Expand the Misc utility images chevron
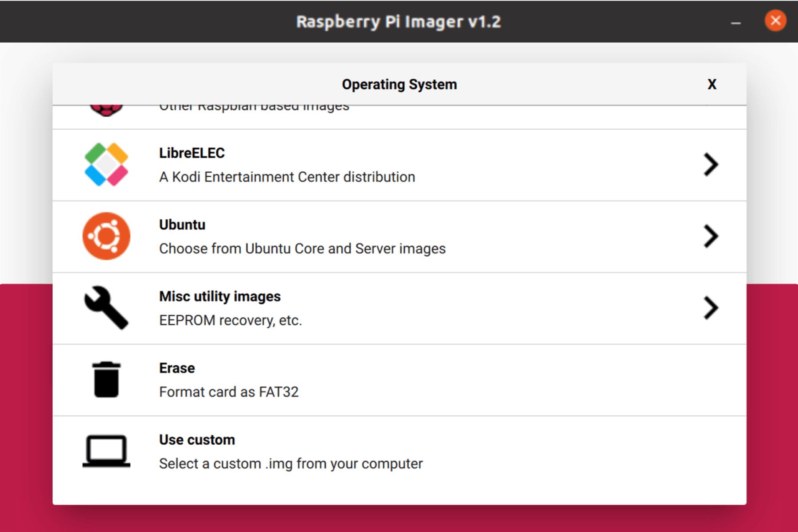This screenshot has height=532, width=798. click(x=711, y=308)
